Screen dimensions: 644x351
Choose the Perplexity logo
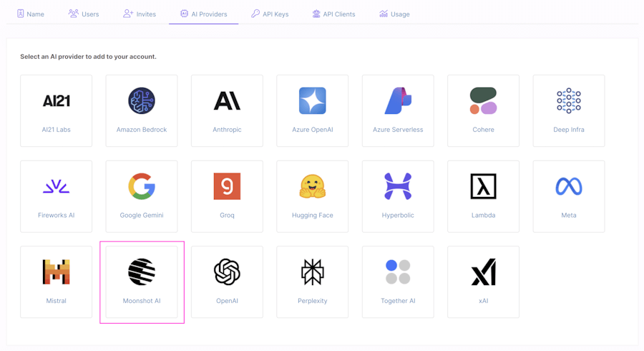(x=313, y=271)
